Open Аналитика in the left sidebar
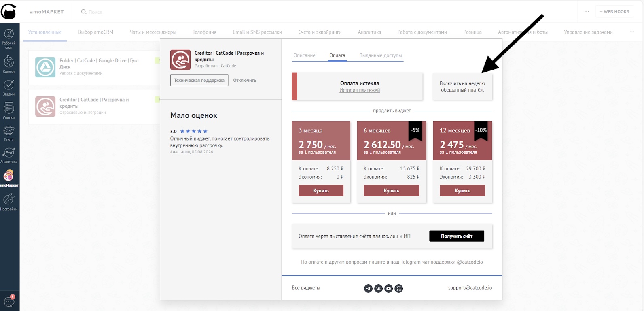644x311 pixels. (x=8, y=155)
